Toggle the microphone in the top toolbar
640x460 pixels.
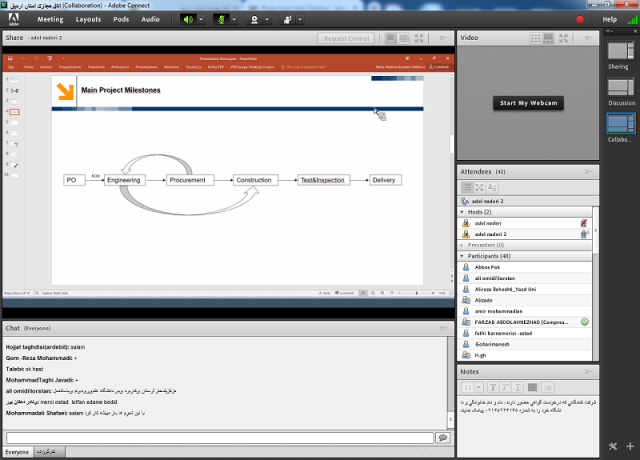221,19
